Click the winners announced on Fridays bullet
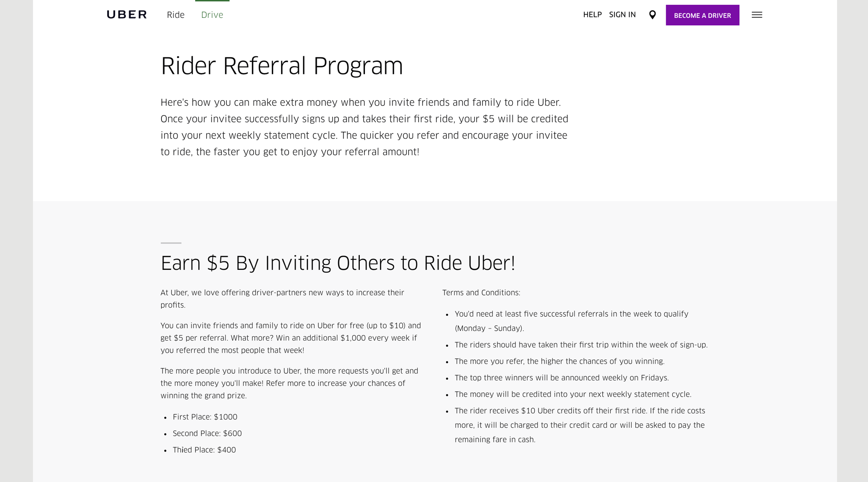The width and height of the screenshot is (868, 482). click(561, 378)
